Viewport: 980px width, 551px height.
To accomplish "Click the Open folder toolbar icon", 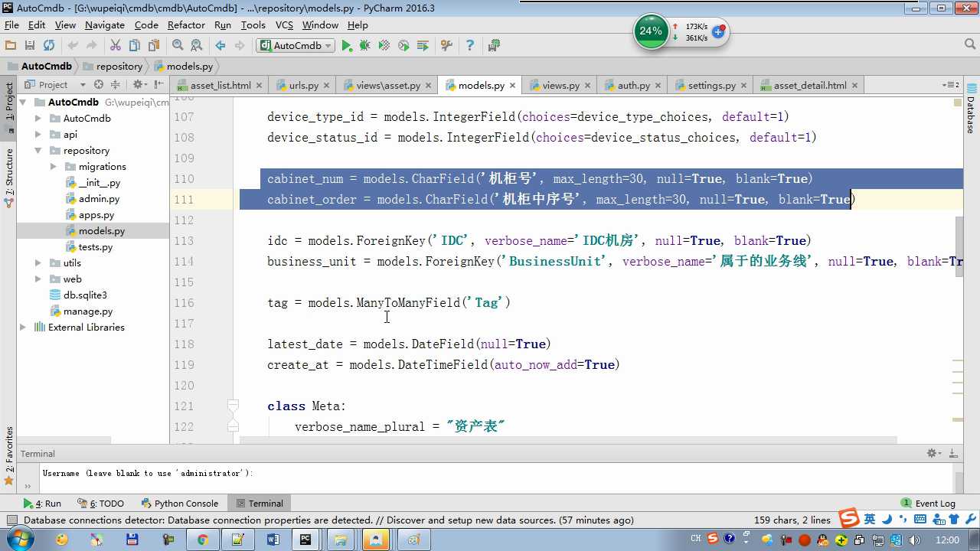I will [x=11, y=46].
